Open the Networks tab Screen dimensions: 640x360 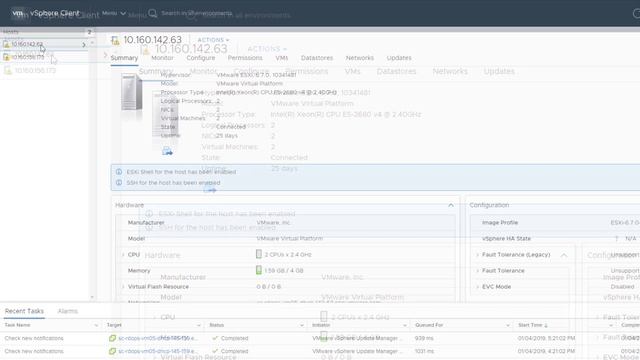click(360, 58)
